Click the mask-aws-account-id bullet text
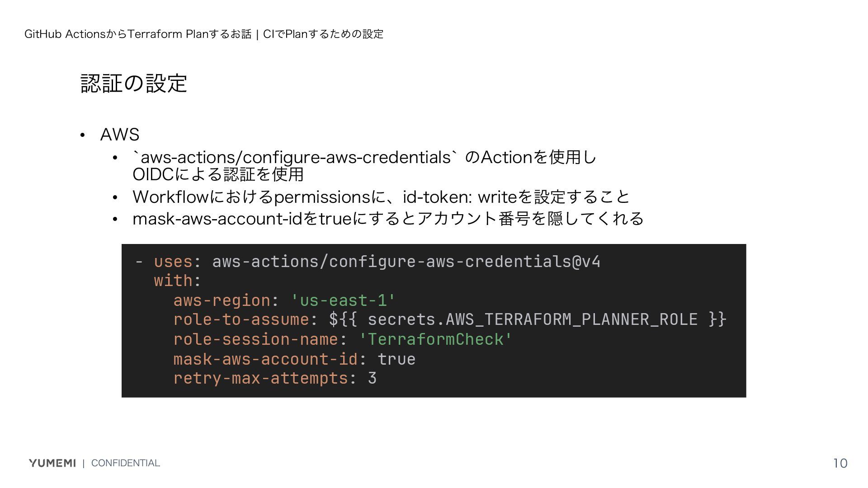 388,219
